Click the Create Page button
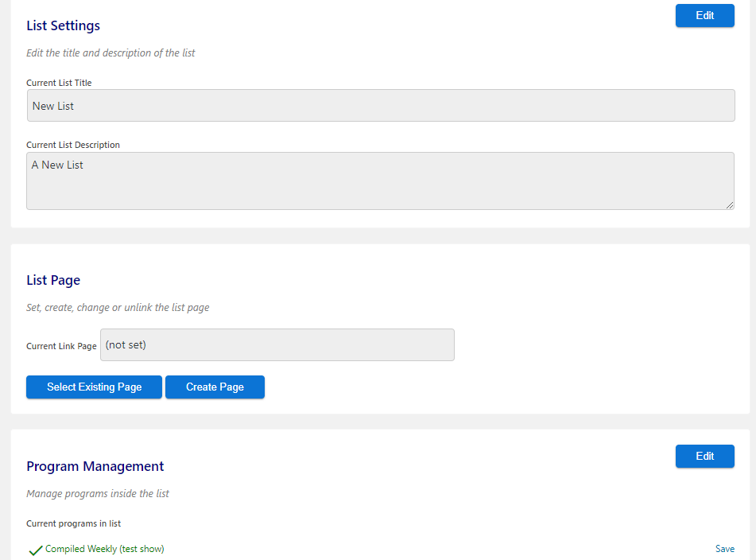The image size is (756, 560). (215, 387)
